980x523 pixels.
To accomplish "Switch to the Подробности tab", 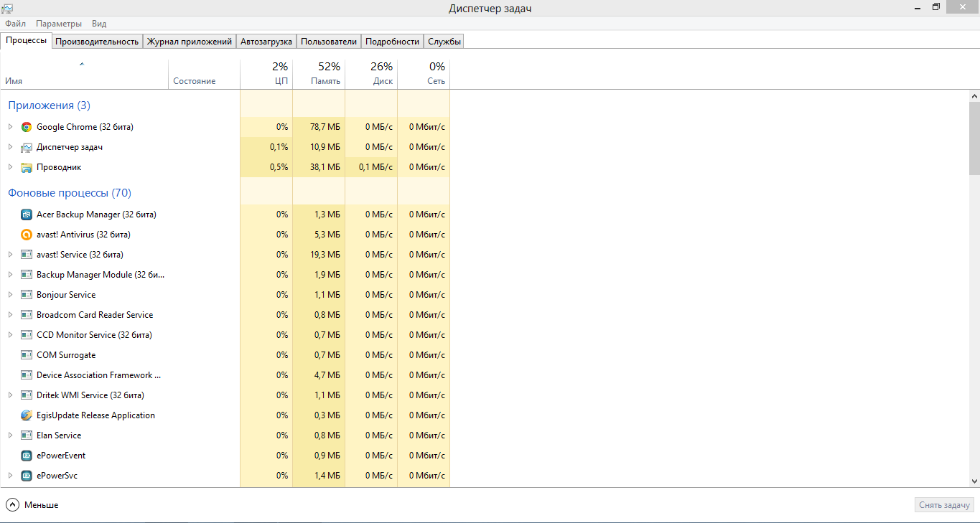I will 392,42.
